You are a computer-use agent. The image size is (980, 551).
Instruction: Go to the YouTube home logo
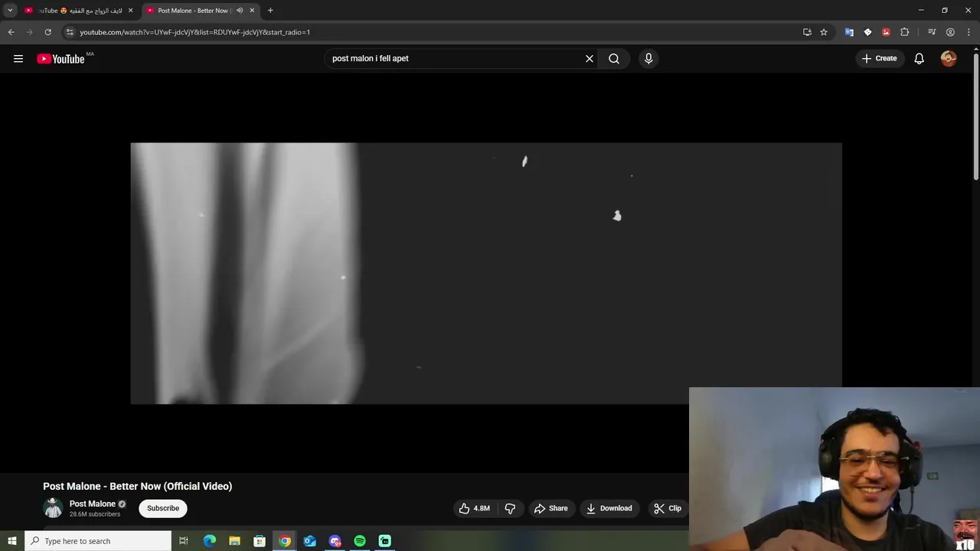60,59
